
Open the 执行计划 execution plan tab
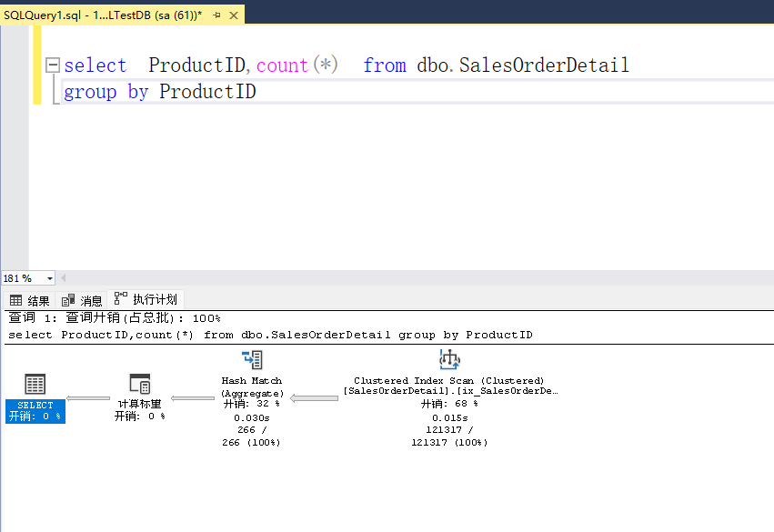click(146, 299)
